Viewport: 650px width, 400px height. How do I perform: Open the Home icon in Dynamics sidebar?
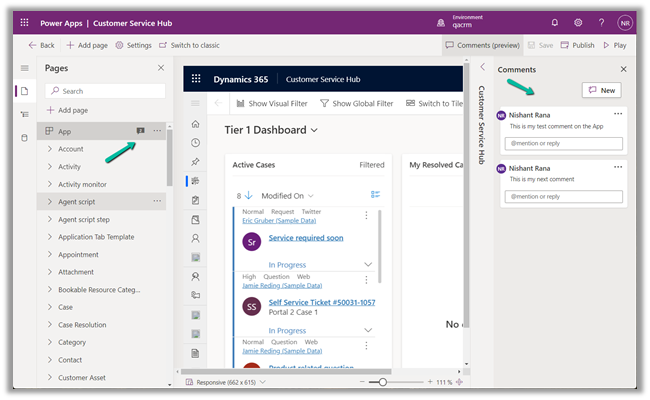[195, 124]
